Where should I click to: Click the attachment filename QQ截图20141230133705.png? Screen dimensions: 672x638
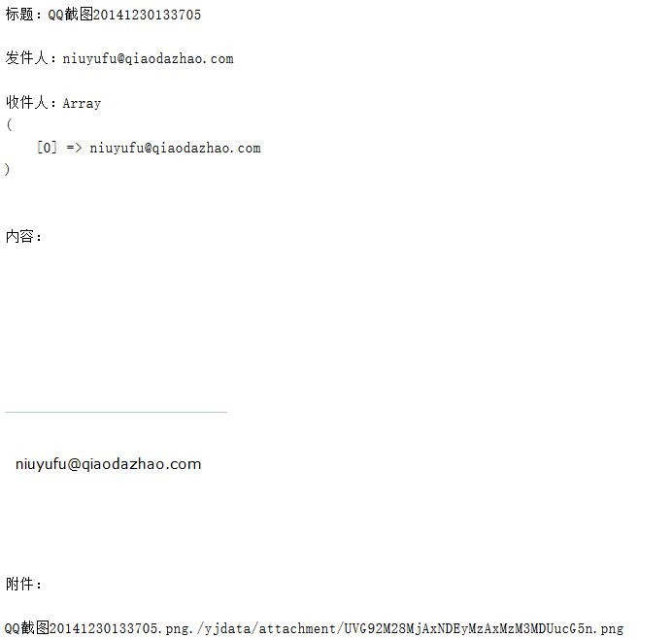[97, 628]
